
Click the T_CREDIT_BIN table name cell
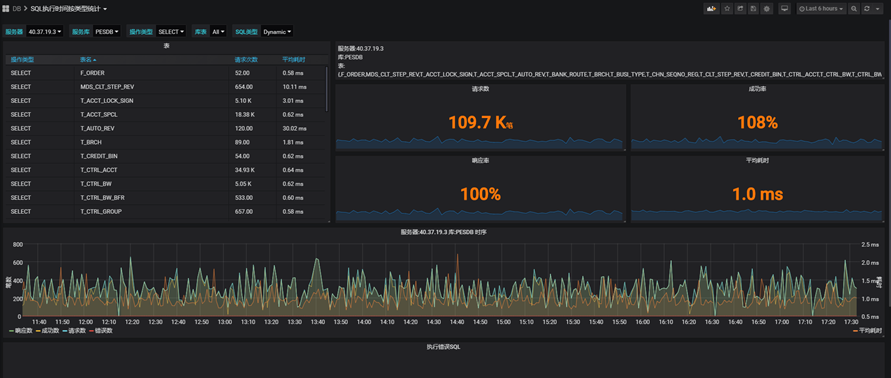(99, 156)
